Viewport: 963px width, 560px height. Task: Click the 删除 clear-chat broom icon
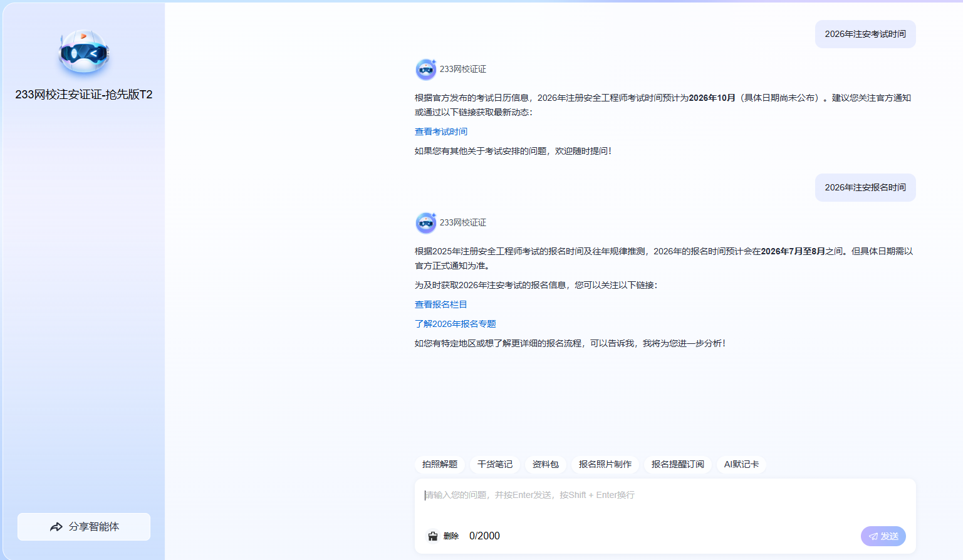coord(433,536)
